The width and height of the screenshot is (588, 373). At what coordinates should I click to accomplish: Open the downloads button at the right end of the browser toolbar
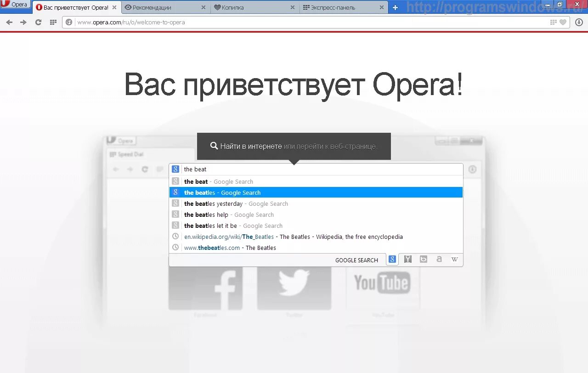579,22
